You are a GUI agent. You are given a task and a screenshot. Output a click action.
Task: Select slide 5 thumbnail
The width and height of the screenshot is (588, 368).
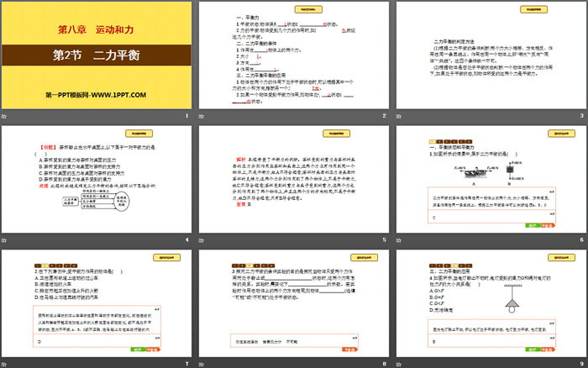click(x=294, y=179)
